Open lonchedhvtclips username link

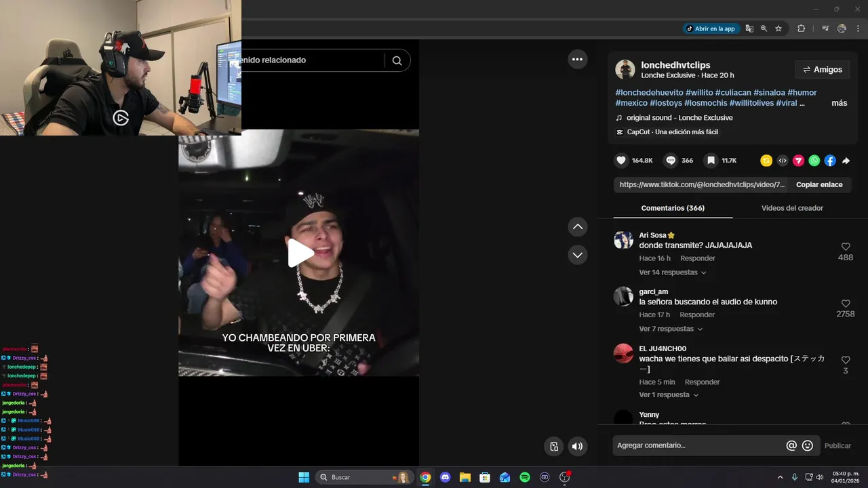675,65
